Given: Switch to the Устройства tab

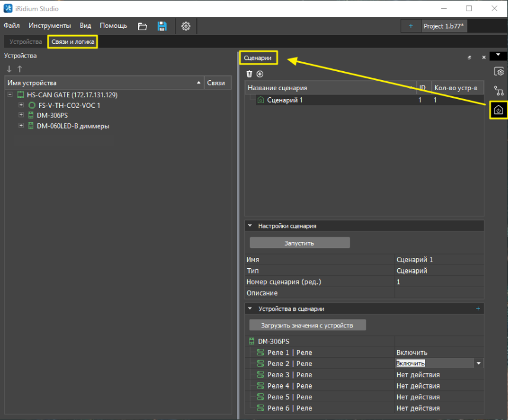Looking at the screenshot, I should [x=25, y=42].
